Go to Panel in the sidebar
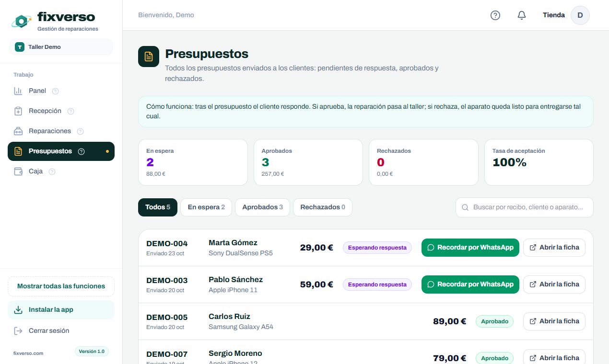 coord(61,91)
